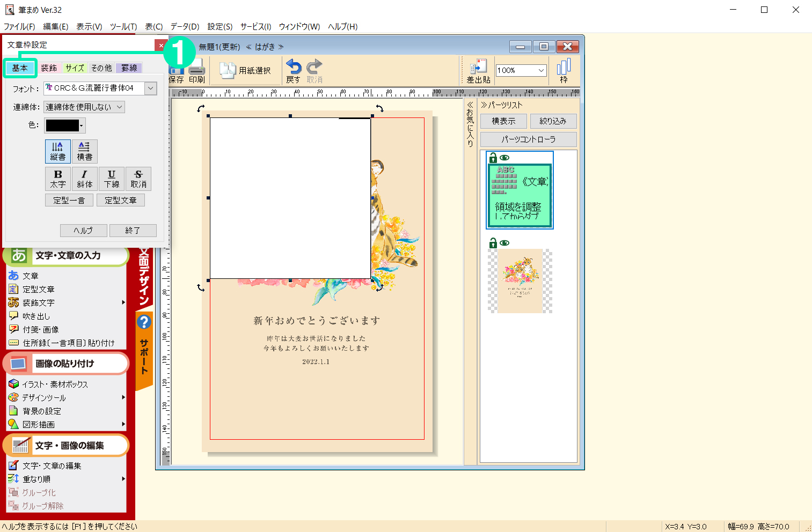
Task: Apply italic with the 斜体 icon
Action: click(84, 179)
